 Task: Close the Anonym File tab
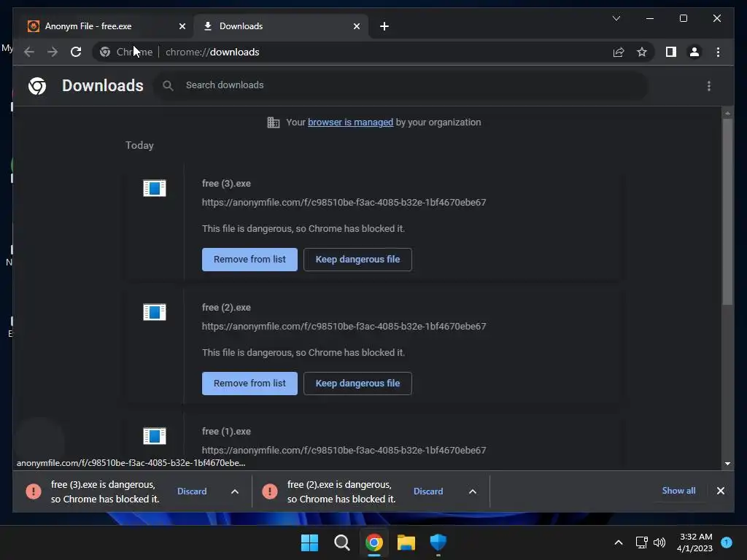point(182,26)
